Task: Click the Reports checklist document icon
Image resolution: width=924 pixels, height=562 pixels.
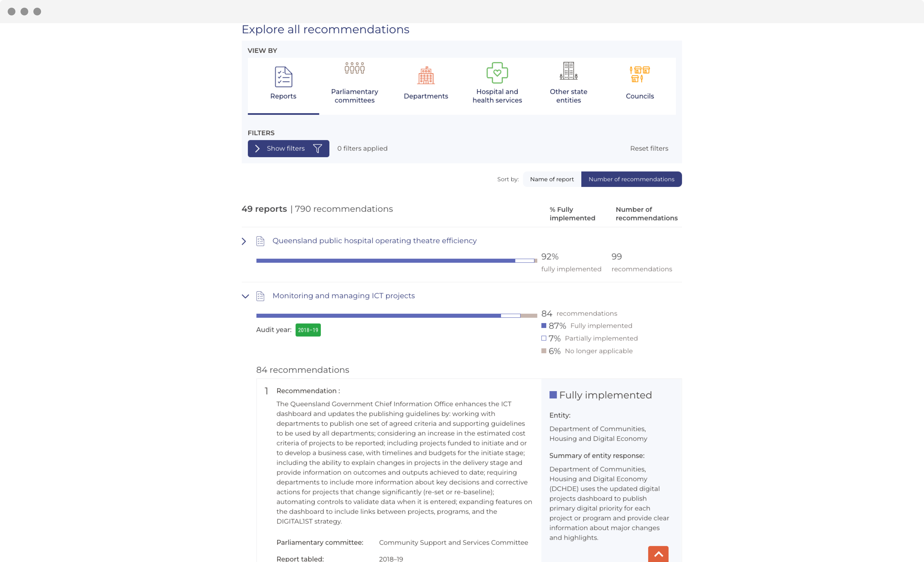Action: [283, 77]
